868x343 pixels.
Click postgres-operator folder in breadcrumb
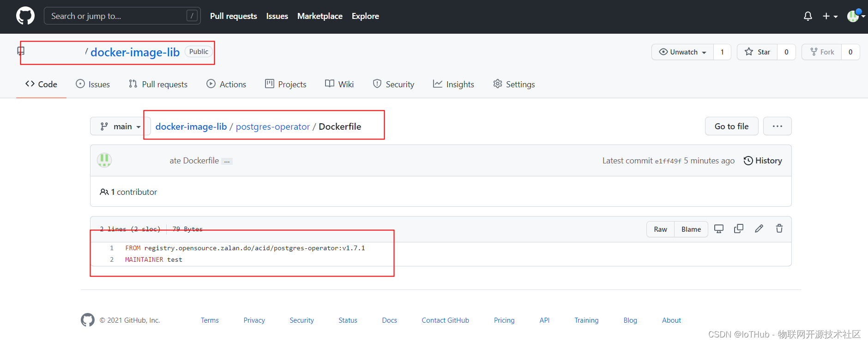tap(273, 126)
